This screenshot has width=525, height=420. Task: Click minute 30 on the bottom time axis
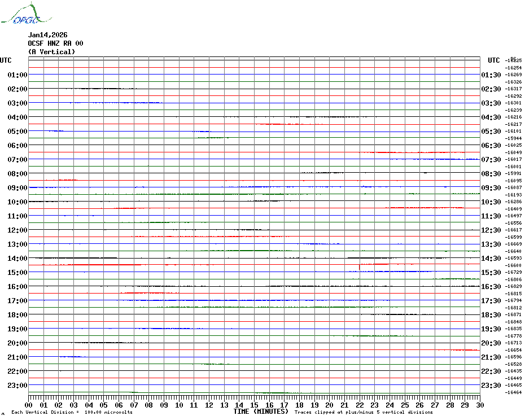[x=480, y=405]
